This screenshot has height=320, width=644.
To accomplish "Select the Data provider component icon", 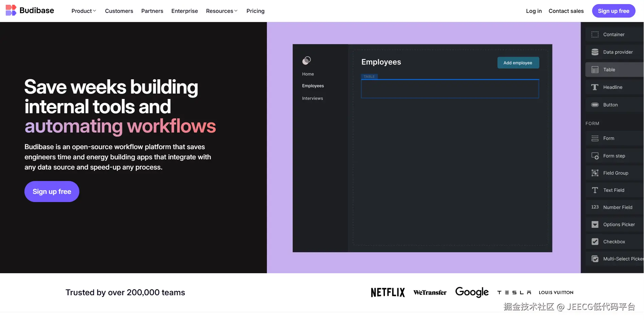I will pos(595,52).
